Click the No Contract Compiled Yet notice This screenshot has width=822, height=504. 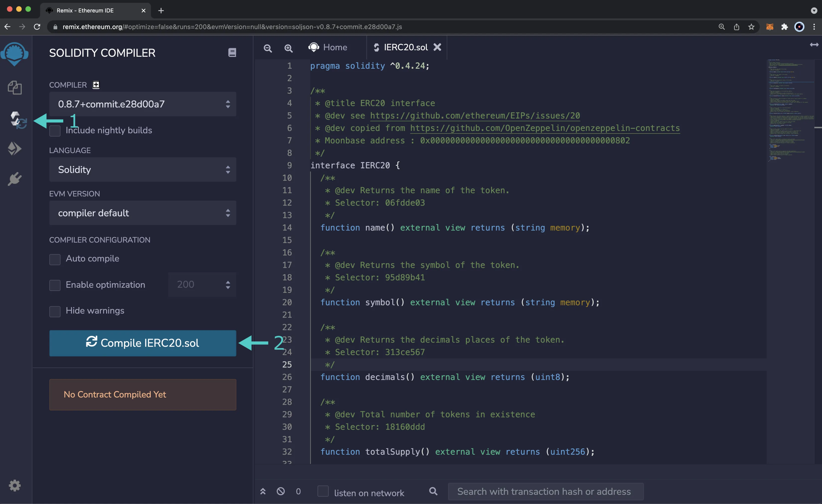pos(143,394)
